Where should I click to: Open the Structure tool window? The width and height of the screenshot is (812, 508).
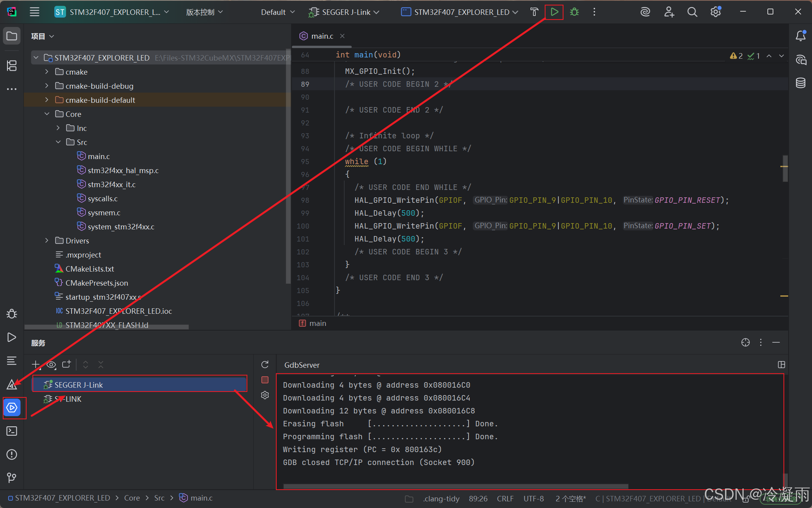tap(12, 65)
